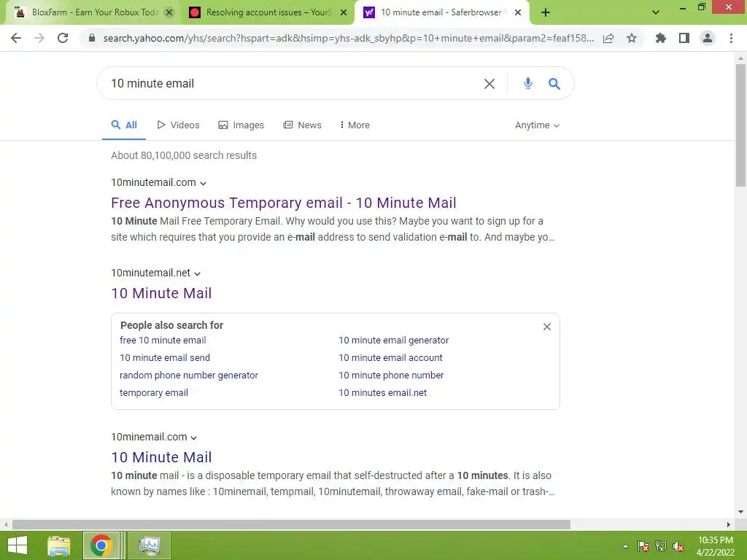Click the scroll down arrow
This screenshot has width=747, height=560.
point(740,513)
